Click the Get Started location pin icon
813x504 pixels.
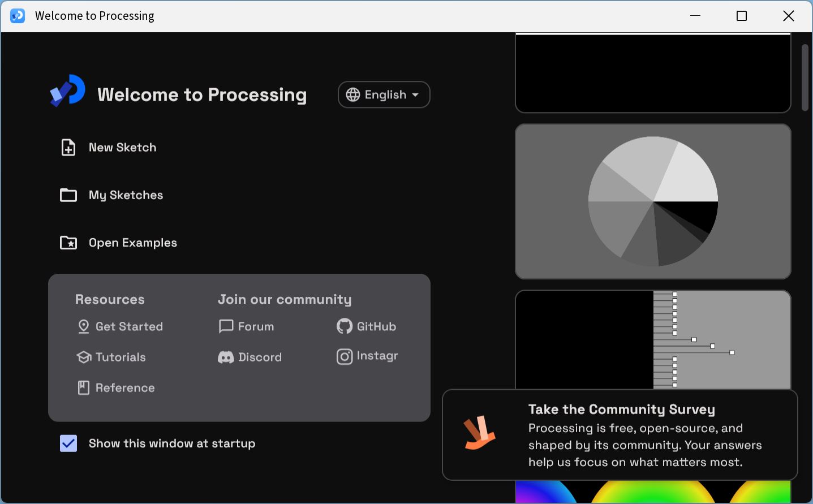[x=84, y=327]
